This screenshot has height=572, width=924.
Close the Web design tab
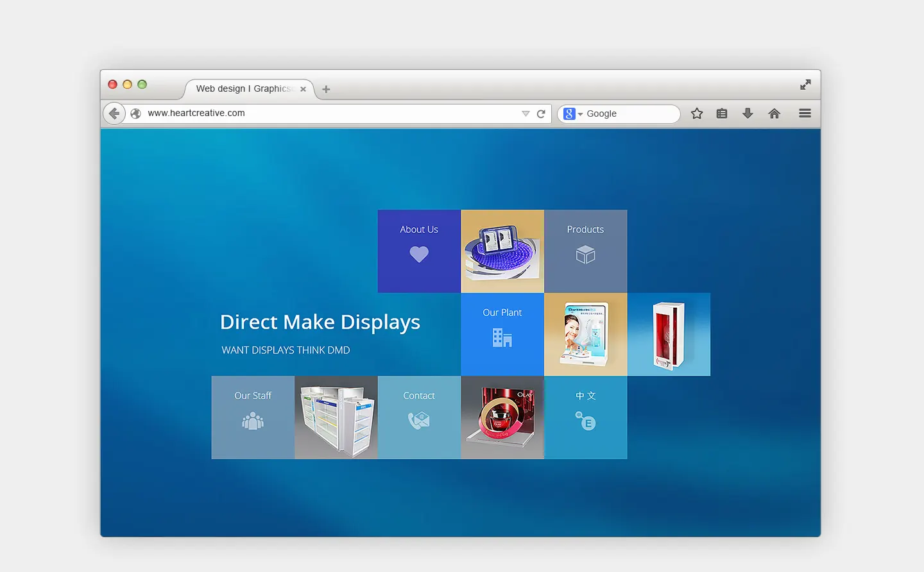click(x=303, y=89)
